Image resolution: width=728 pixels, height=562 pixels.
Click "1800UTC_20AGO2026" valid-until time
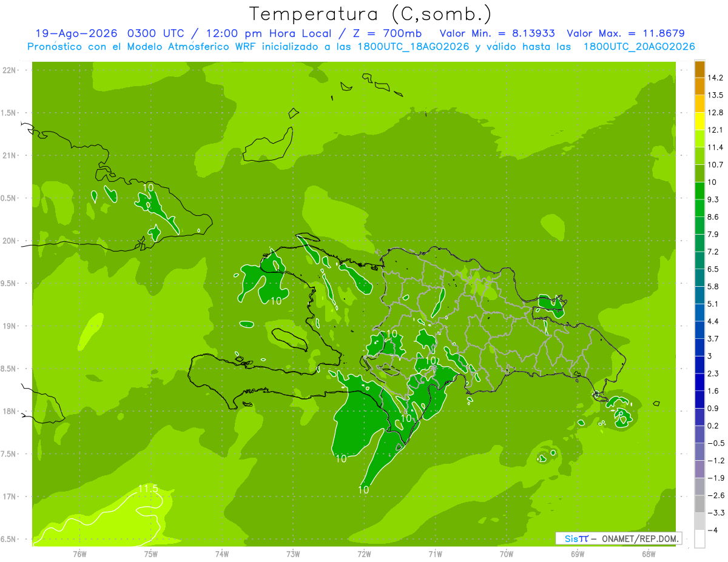click(x=639, y=47)
